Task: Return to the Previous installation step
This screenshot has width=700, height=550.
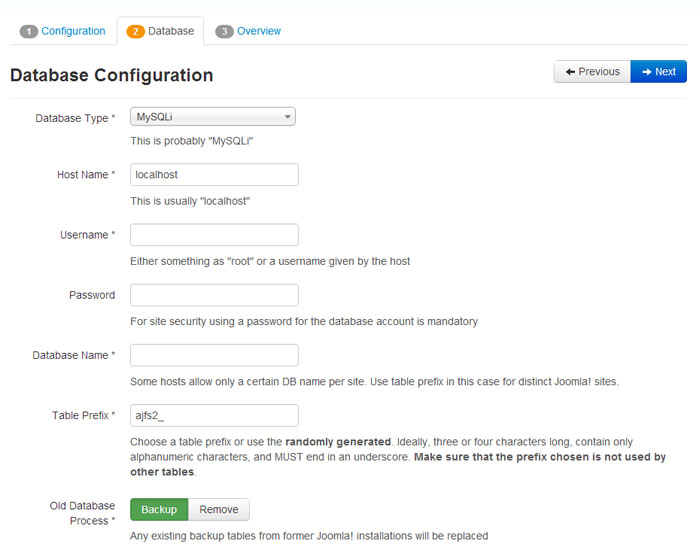Action: point(592,71)
